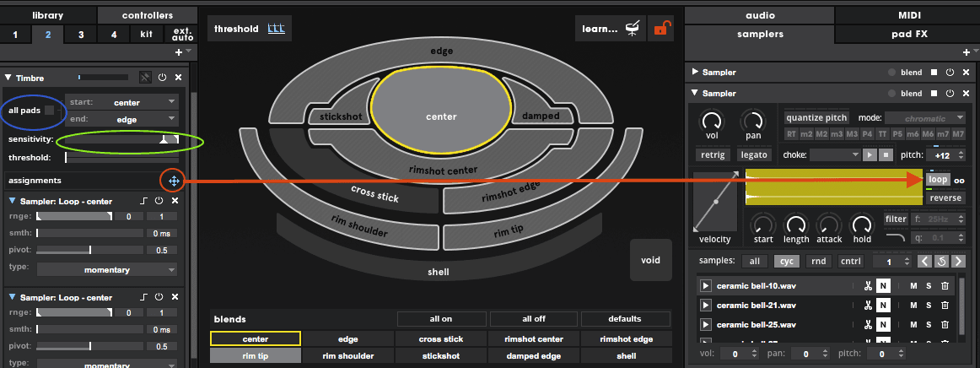The height and width of the screenshot is (368, 980).
Task: Open the controllers tab
Action: pos(147,15)
